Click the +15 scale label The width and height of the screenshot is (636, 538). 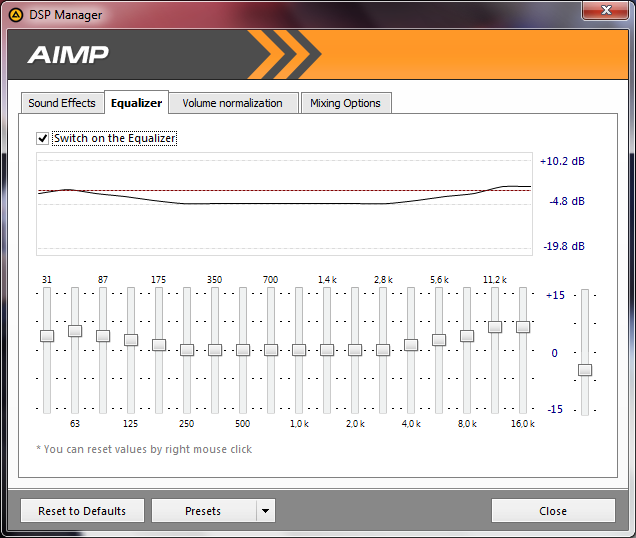(x=555, y=295)
